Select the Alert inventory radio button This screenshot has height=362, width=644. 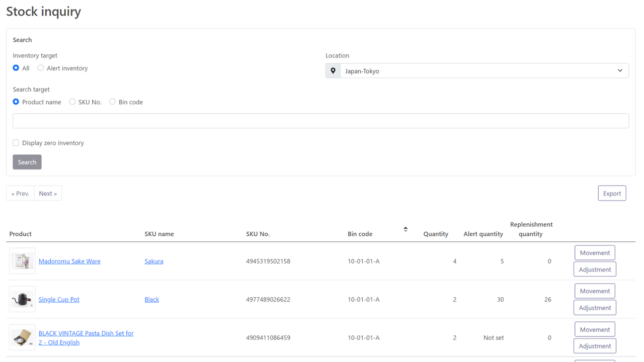40,68
